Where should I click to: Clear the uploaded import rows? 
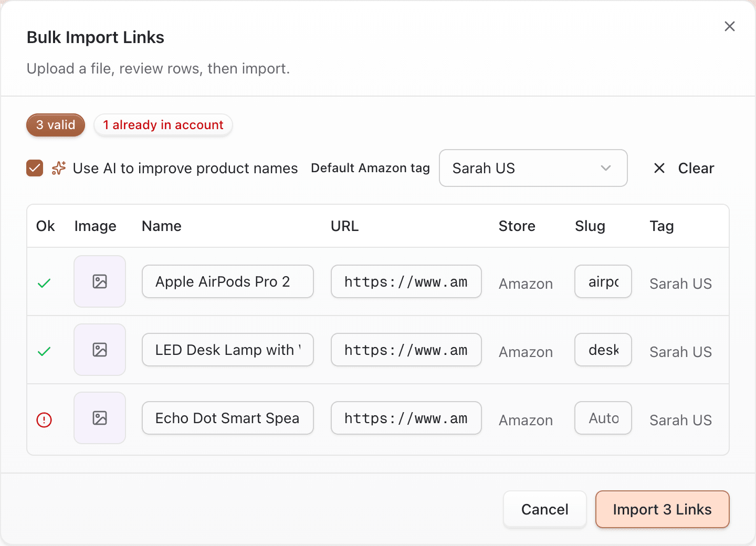coord(684,168)
